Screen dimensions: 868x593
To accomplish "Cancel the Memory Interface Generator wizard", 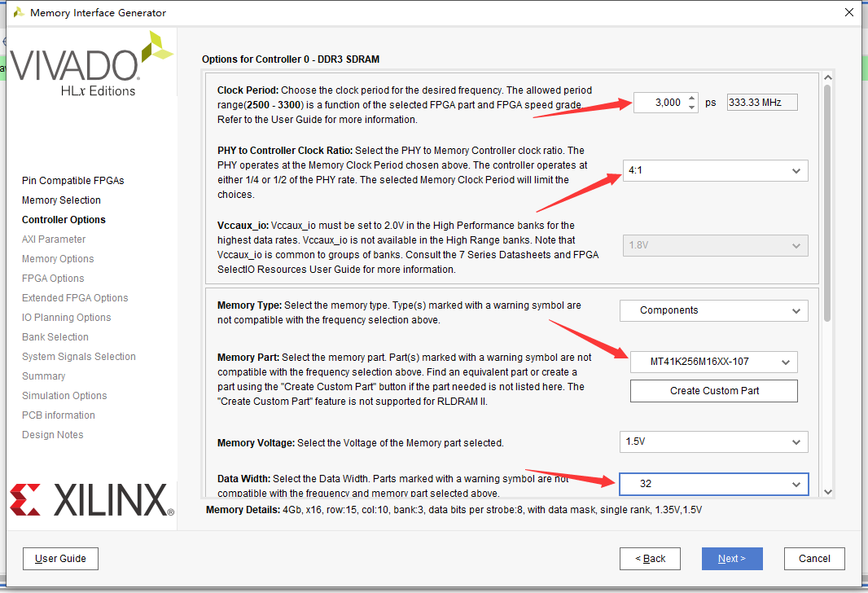I will [x=814, y=559].
